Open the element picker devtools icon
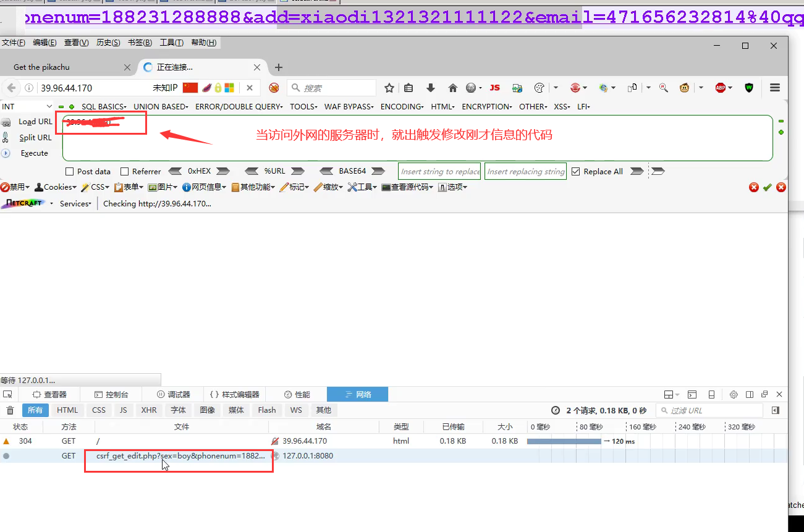 coord(7,394)
